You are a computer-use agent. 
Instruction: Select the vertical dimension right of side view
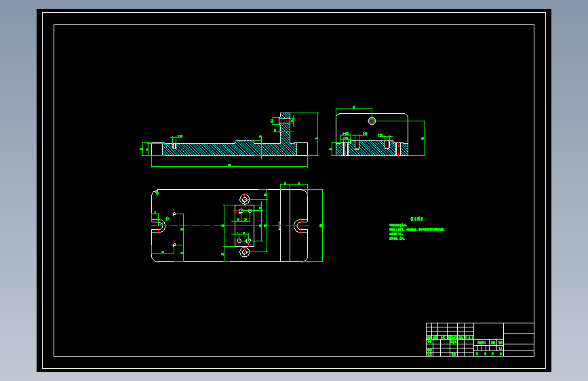(423, 138)
